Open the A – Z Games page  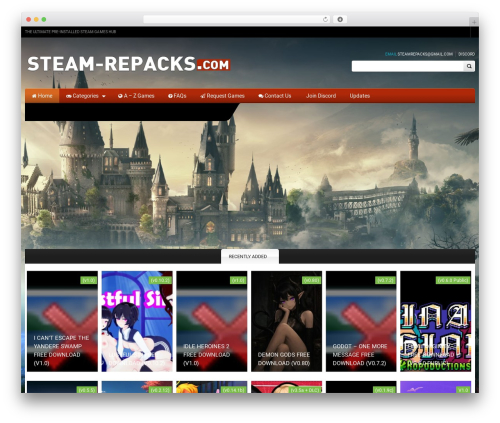[136, 96]
